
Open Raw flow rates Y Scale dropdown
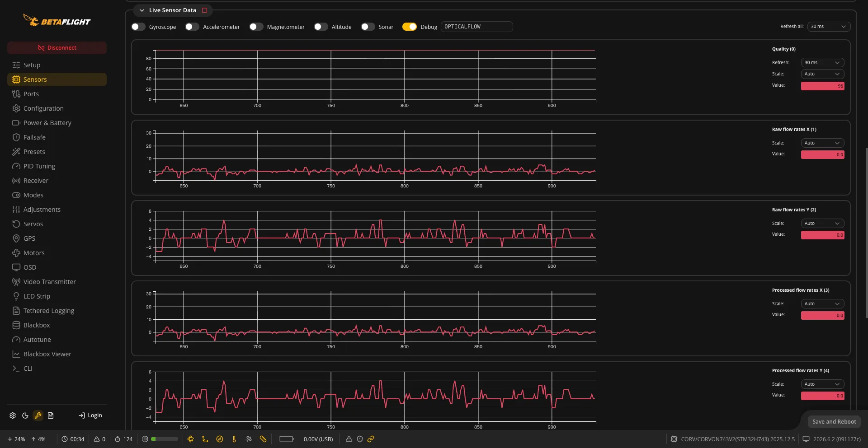(x=822, y=224)
